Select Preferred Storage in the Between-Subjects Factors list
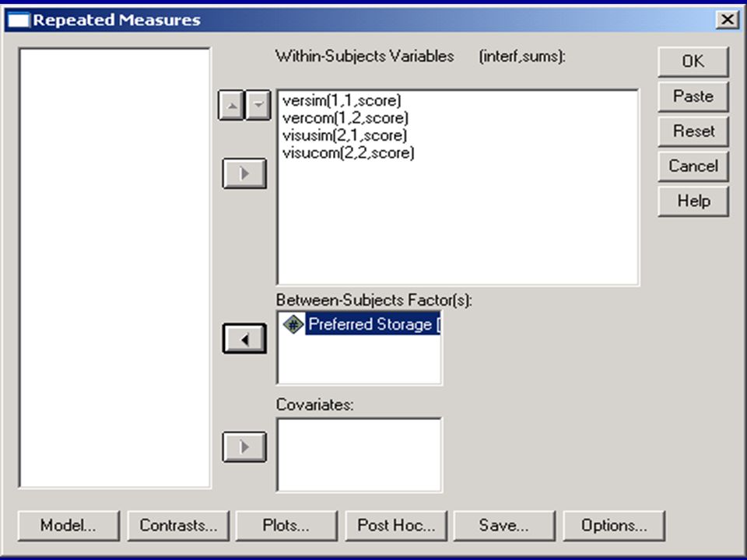This screenshot has width=747, height=560. pyautogui.click(x=373, y=324)
